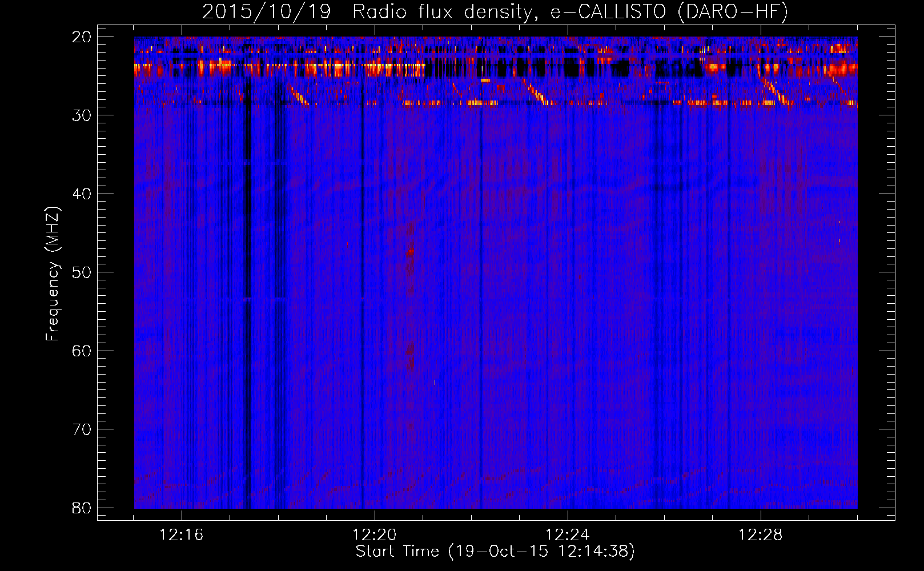
Task: Click the 12:24 time tick label
Action: 568,535
